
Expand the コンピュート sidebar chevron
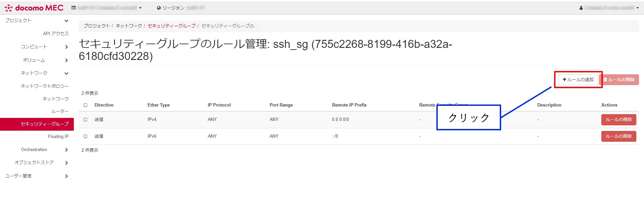click(66, 47)
